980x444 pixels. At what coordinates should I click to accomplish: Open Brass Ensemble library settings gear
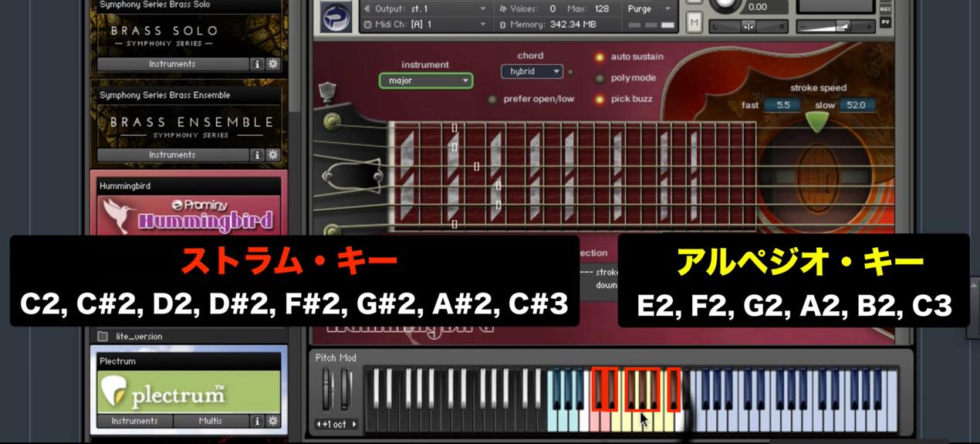pos(272,155)
